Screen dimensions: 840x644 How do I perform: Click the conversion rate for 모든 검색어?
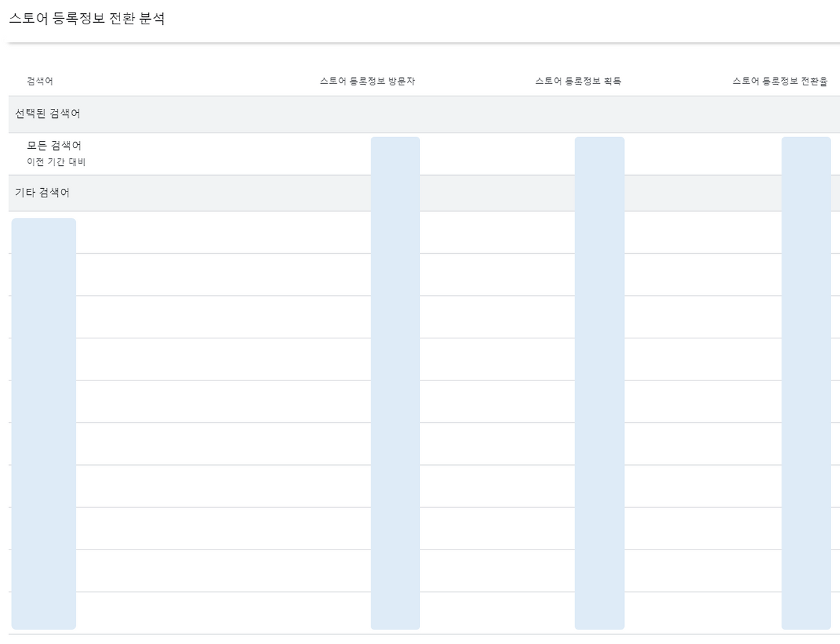pos(805,153)
